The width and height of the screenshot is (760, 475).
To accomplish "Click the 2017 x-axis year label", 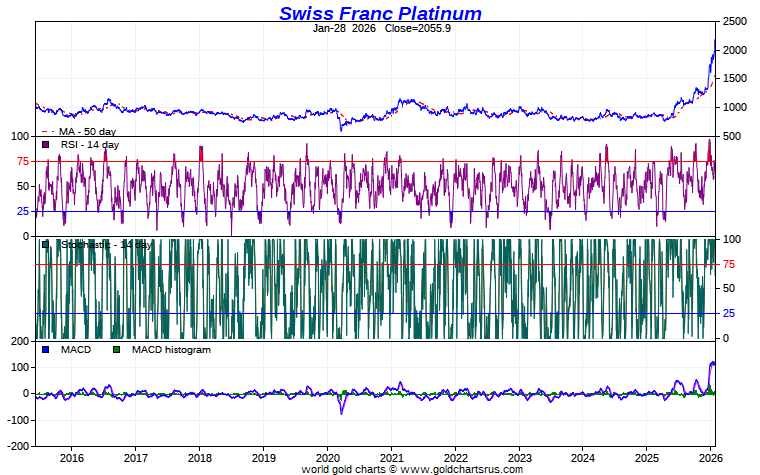I will point(136,458).
